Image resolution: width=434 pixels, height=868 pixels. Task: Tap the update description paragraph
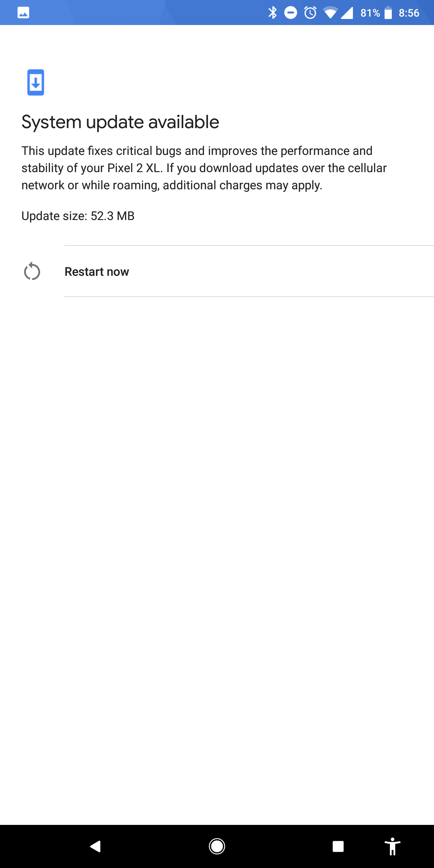[x=204, y=168]
